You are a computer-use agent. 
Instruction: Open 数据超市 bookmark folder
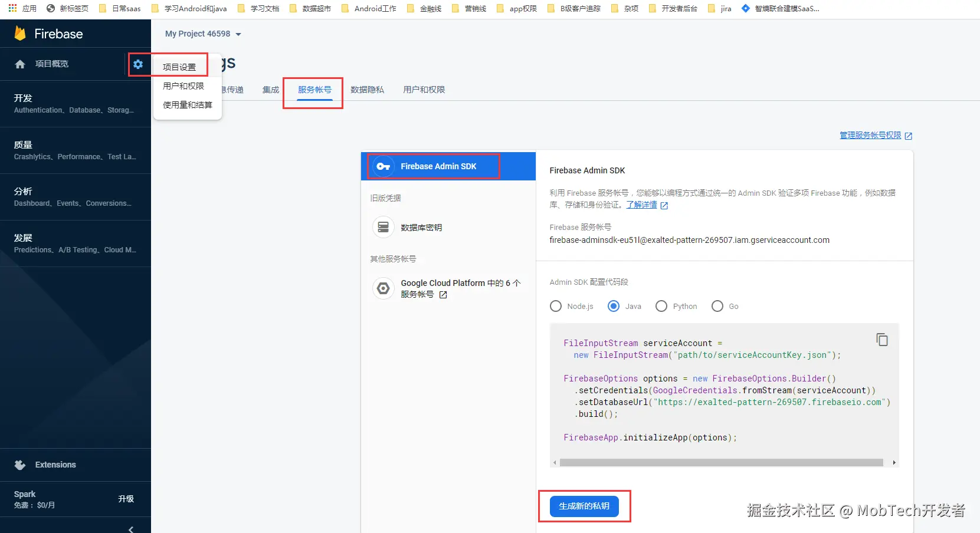310,8
